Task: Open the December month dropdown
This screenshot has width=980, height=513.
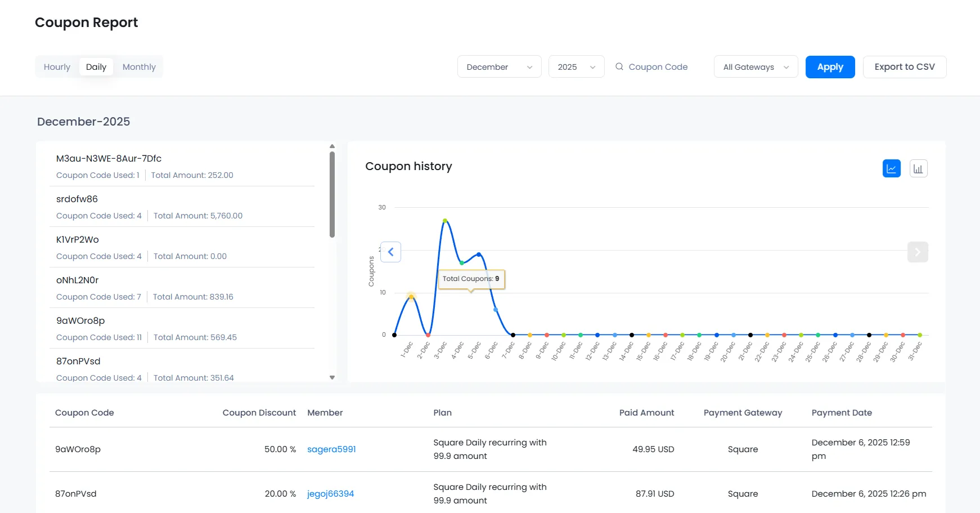Action: (499, 66)
